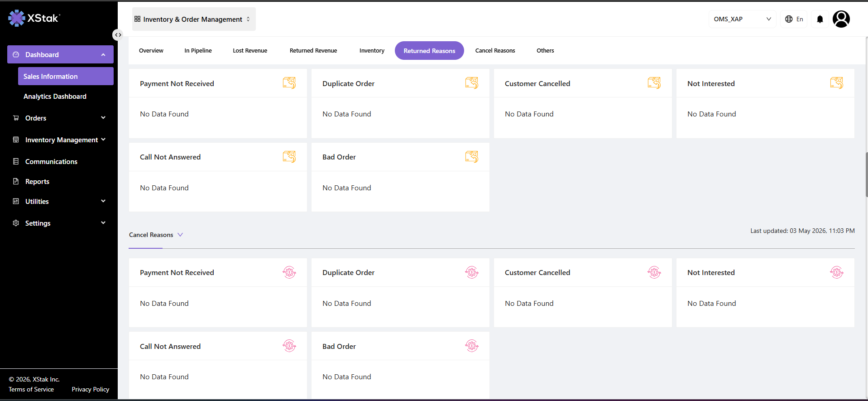This screenshot has width=868, height=401.
Task: Click the cancel gear icon on Duplicate Order card
Action: point(472,272)
